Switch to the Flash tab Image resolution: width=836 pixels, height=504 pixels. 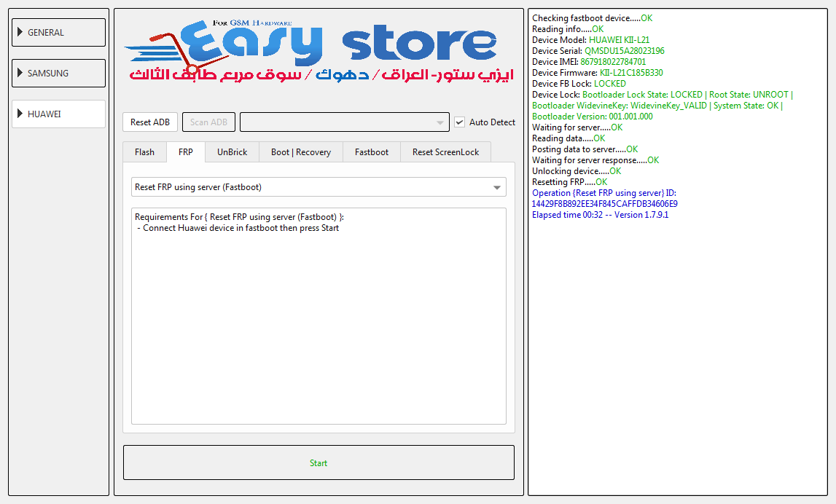tap(144, 151)
